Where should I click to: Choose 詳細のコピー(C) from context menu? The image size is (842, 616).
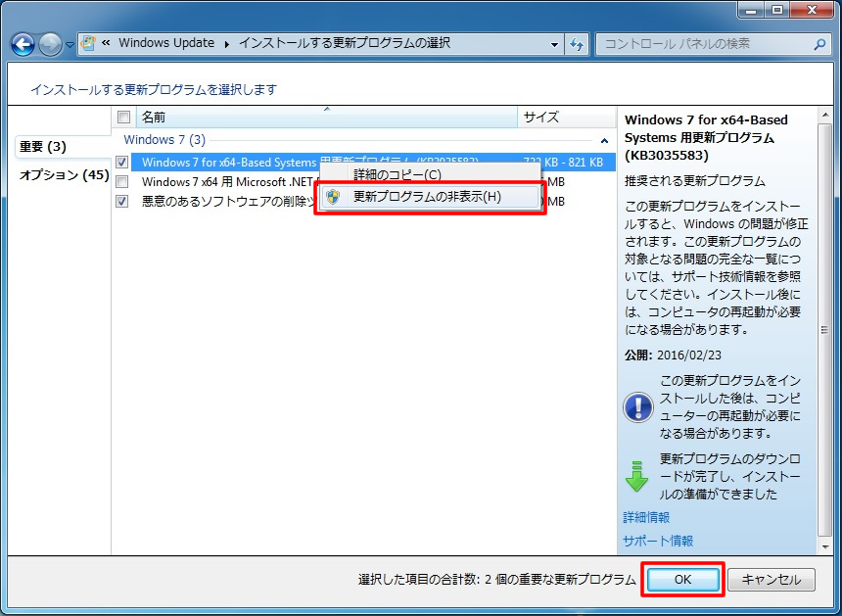[431, 174]
